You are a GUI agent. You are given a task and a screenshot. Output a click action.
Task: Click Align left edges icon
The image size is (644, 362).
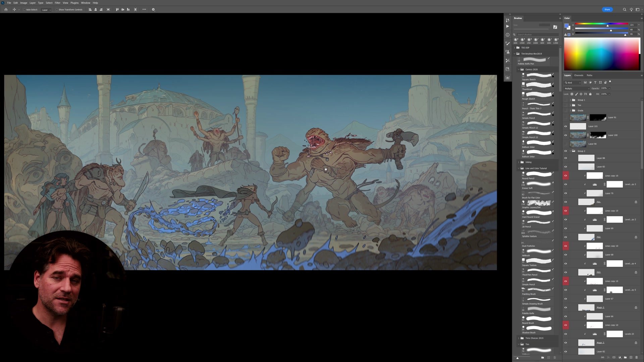click(90, 9)
